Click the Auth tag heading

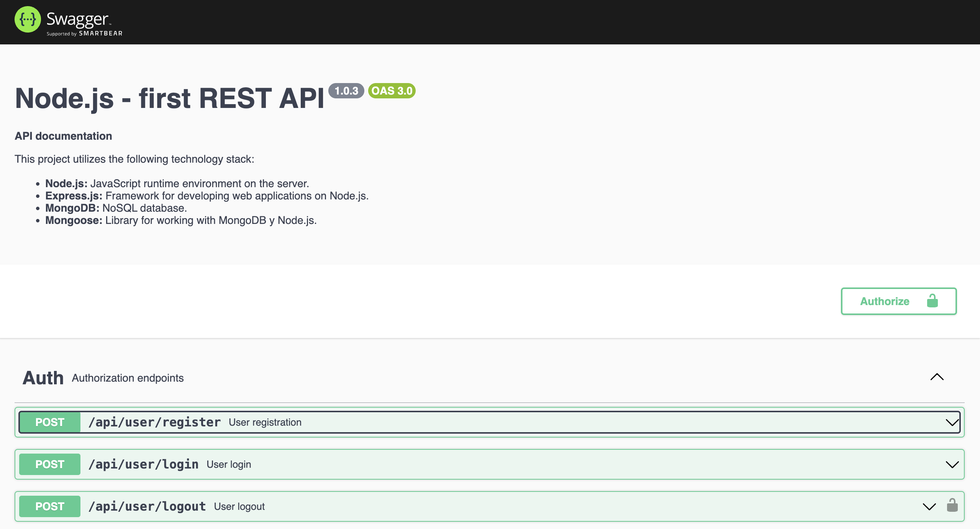click(x=43, y=378)
